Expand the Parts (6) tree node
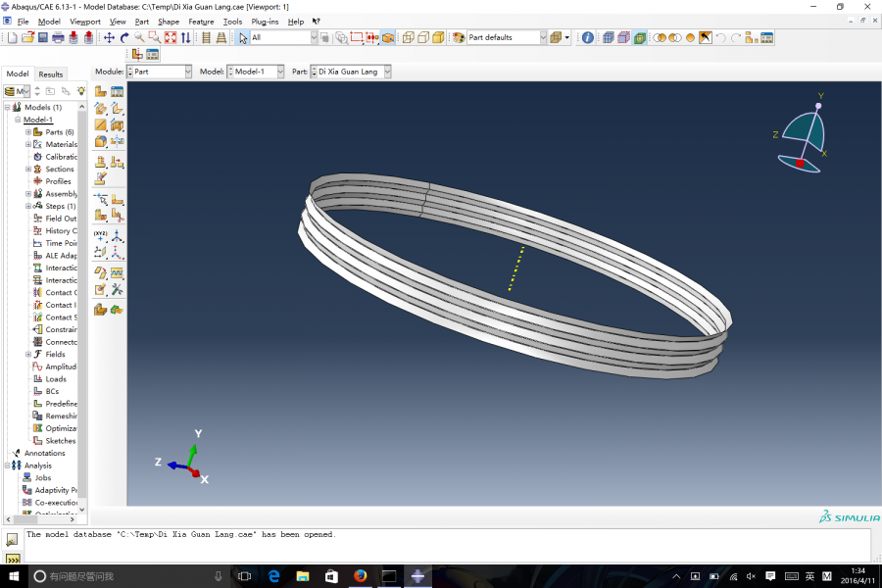This screenshot has height=588, width=882. point(28,132)
